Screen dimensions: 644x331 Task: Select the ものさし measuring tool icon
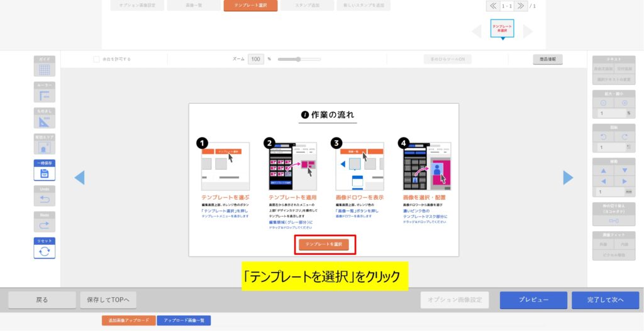44,121
